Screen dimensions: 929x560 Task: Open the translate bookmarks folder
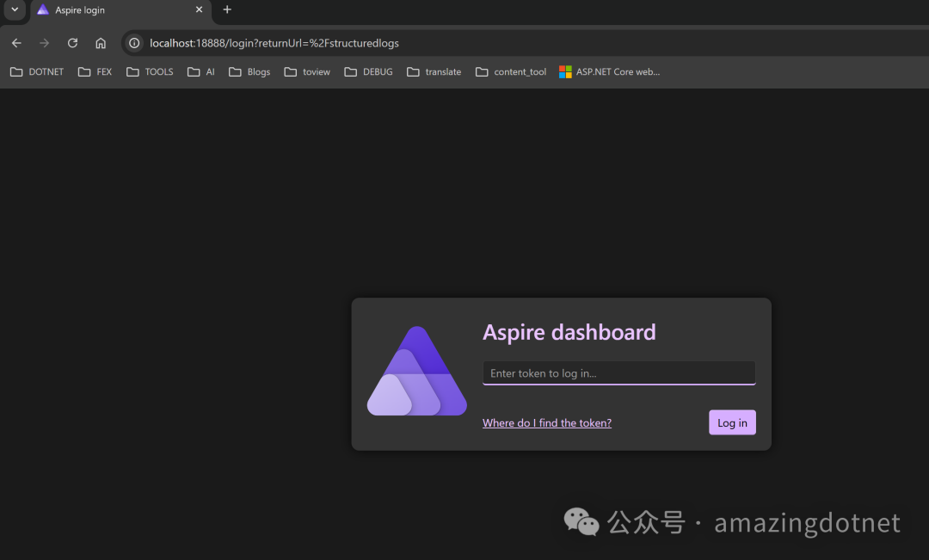tap(434, 71)
